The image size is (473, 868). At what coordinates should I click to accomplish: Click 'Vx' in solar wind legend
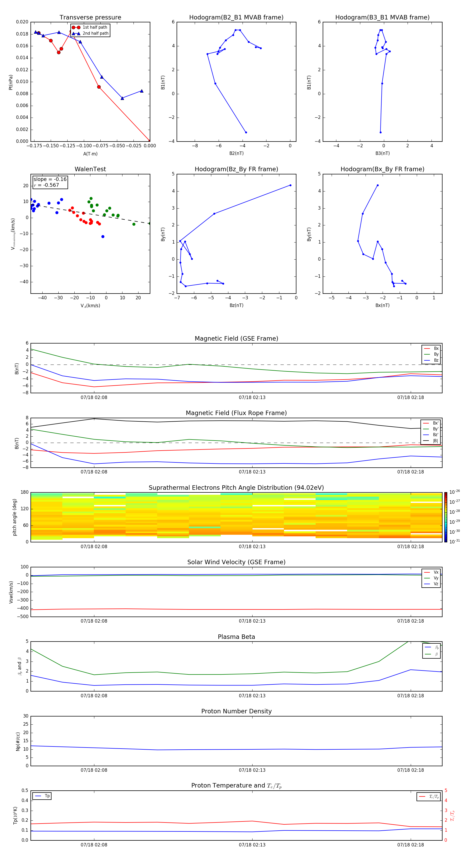tap(431, 572)
